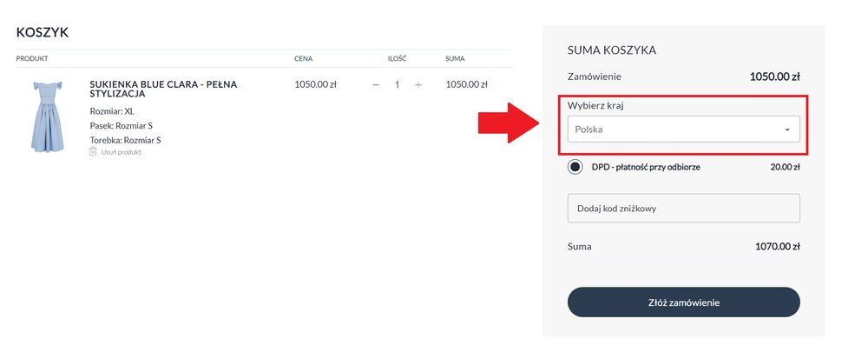Viewport: 868px width, 352px height.
Task: Click the Usuń produkt link
Action: pyautogui.click(x=122, y=152)
